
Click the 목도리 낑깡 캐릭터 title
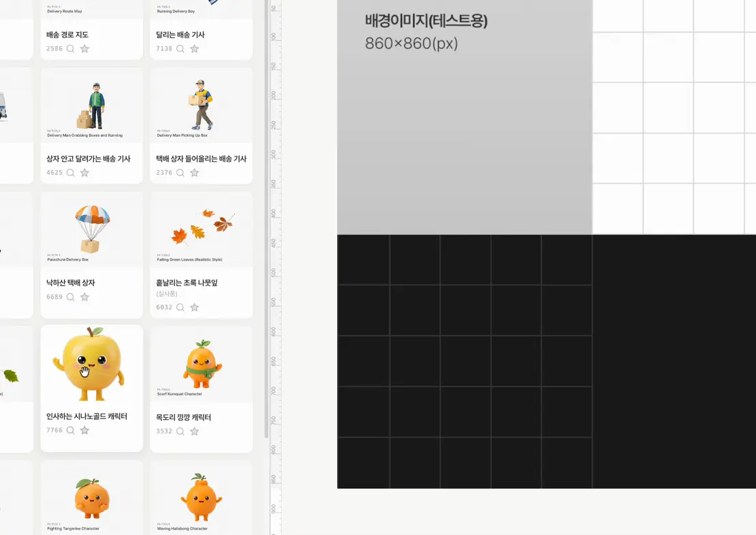coord(184,417)
